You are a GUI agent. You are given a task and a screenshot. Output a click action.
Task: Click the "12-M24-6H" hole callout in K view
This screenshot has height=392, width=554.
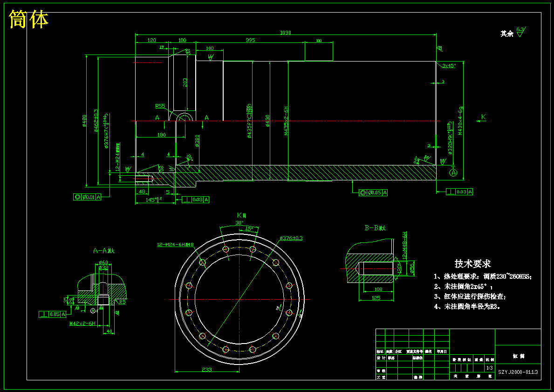coord(175,245)
